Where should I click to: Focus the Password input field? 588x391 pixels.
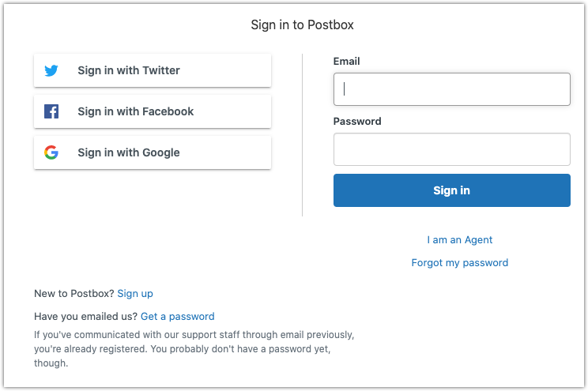[452, 149]
